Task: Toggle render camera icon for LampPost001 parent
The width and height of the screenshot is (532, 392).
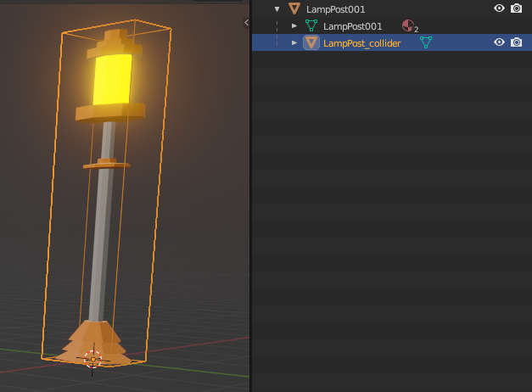Action: tap(516, 8)
